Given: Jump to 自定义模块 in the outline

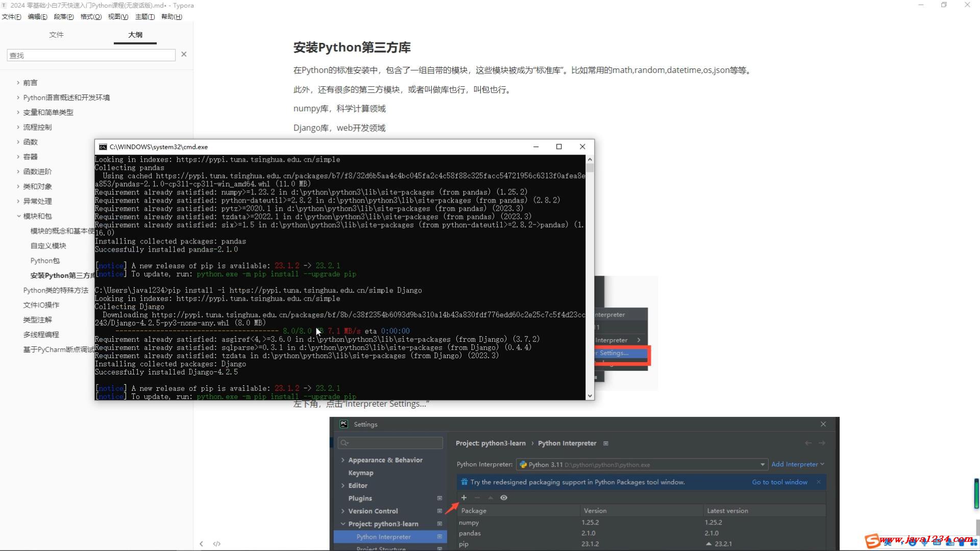Looking at the screenshot, I should tap(48, 245).
